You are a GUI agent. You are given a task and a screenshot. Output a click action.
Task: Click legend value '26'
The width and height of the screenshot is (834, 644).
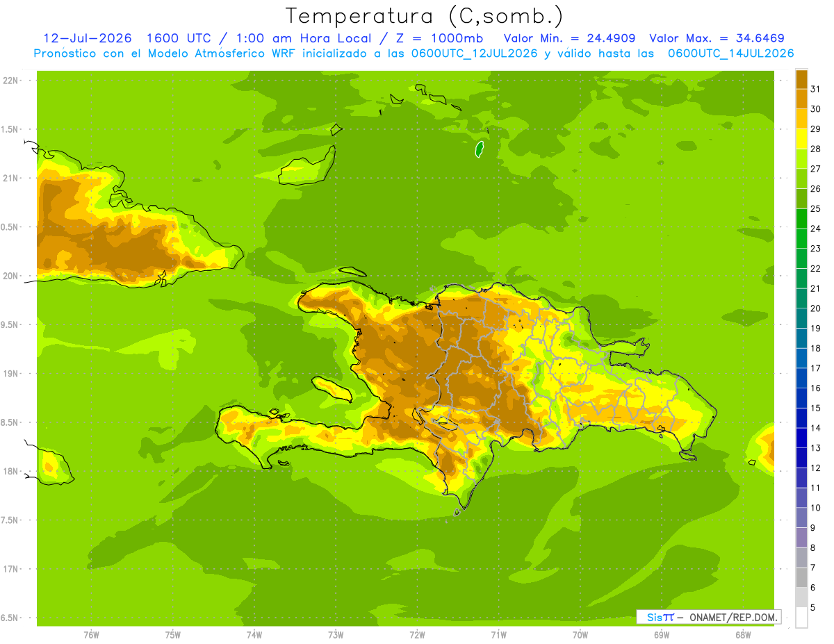tap(816, 188)
